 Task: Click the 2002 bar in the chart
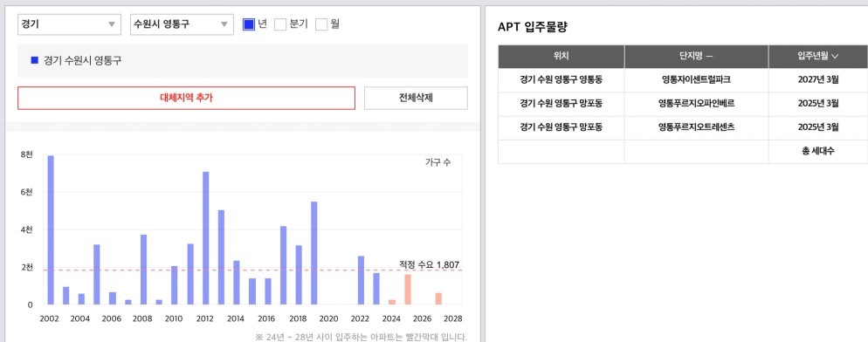coord(51,229)
